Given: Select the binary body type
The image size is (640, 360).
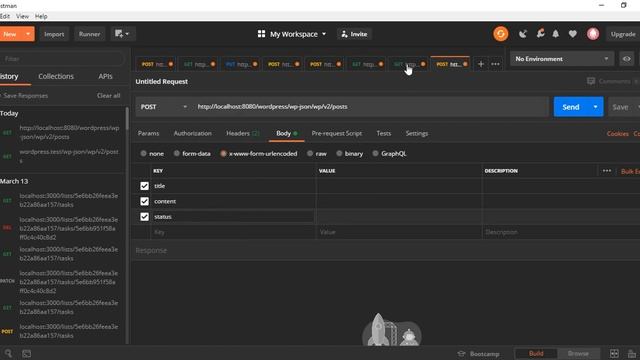Looking at the screenshot, I should click(x=339, y=153).
